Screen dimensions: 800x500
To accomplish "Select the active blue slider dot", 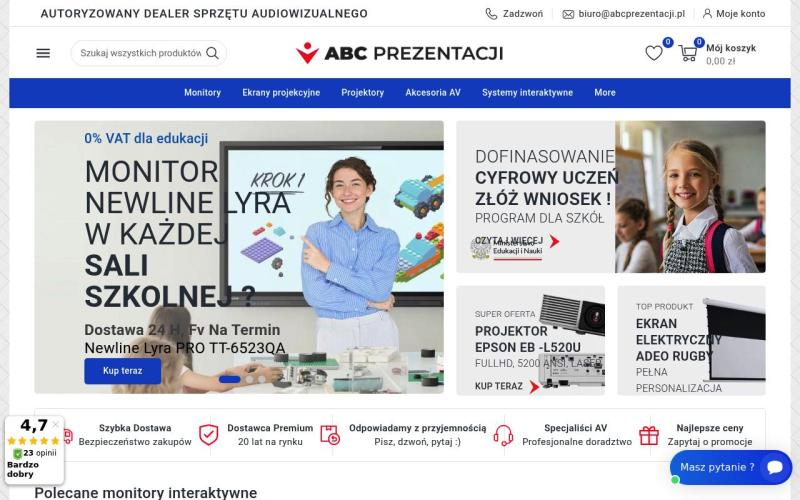I will click(x=230, y=379).
